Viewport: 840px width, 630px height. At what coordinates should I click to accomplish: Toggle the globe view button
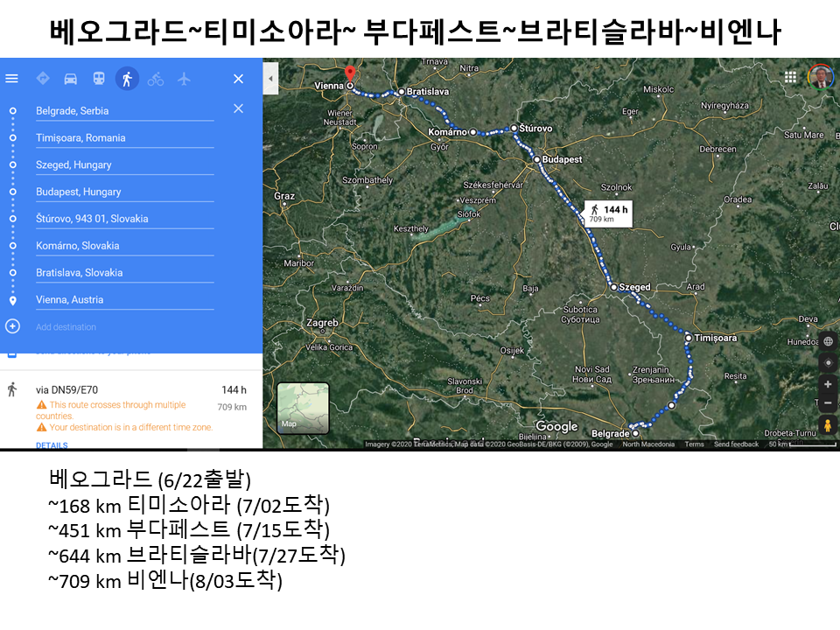(828, 341)
